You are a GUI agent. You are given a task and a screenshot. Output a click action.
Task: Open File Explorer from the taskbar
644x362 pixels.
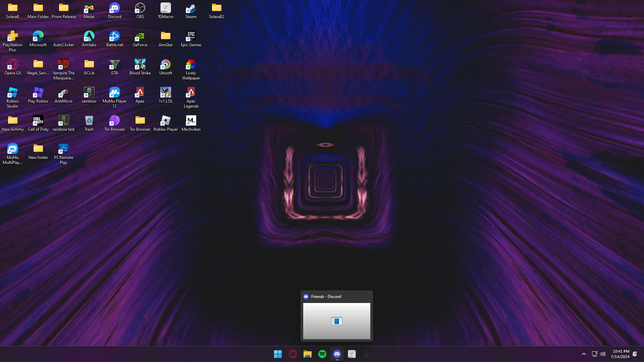click(307, 354)
